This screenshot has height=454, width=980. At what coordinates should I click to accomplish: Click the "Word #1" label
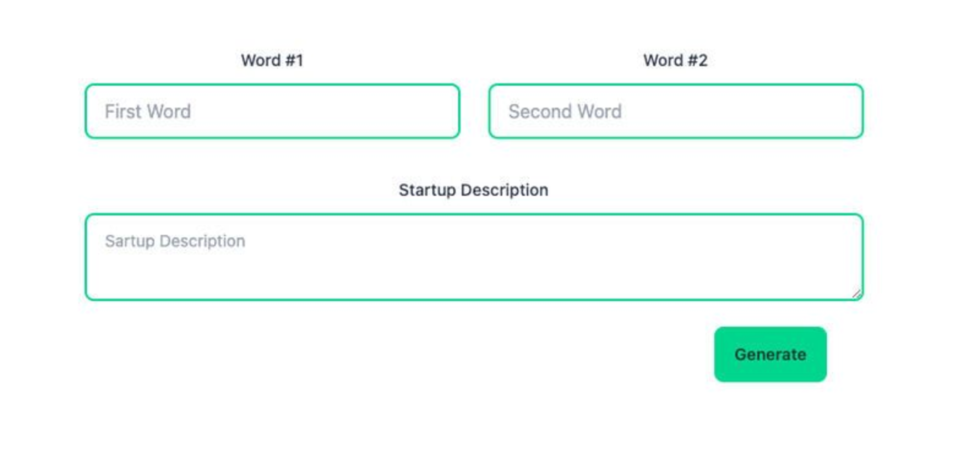(x=272, y=60)
